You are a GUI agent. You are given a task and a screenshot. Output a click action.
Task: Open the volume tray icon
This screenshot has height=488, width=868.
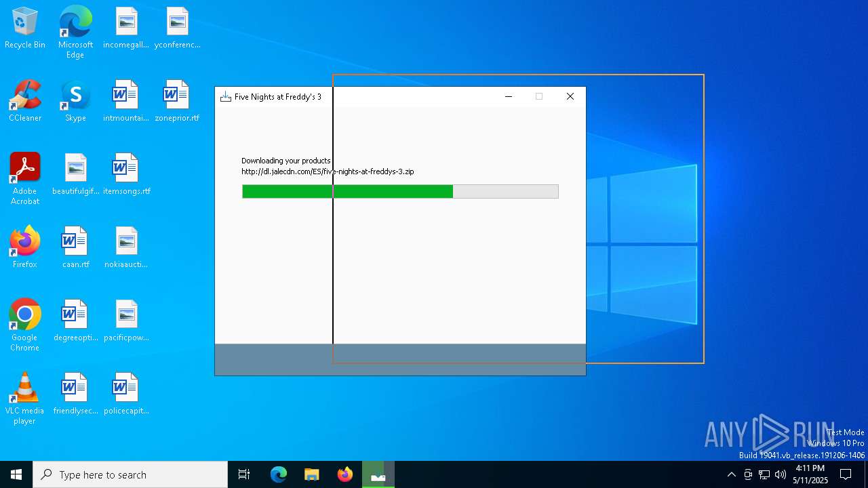pyautogui.click(x=781, y=474)
